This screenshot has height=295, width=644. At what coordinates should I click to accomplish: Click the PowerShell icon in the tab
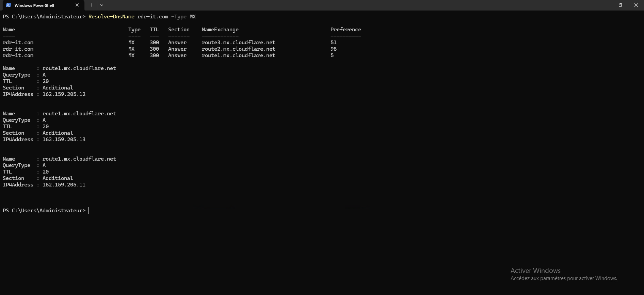pos(9,5)
